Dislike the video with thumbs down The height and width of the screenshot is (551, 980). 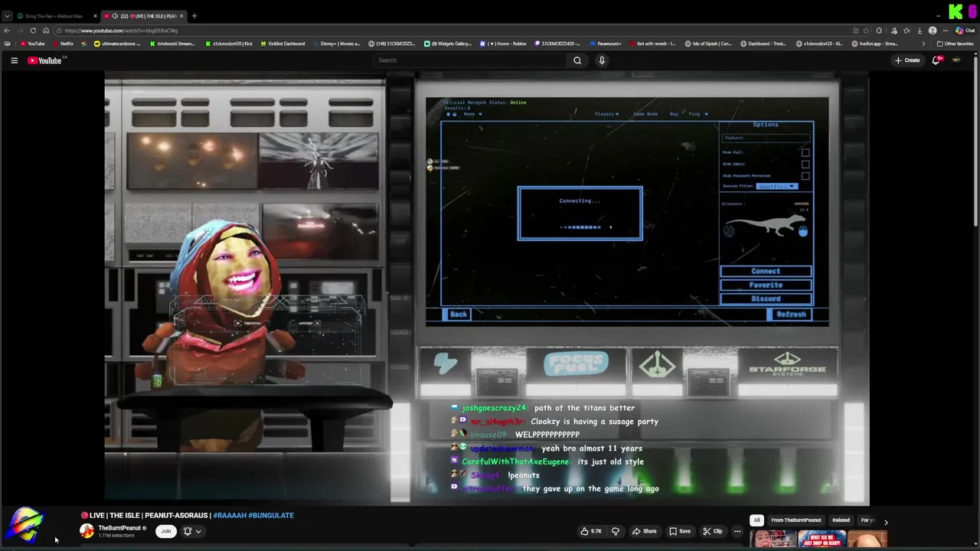615,531
